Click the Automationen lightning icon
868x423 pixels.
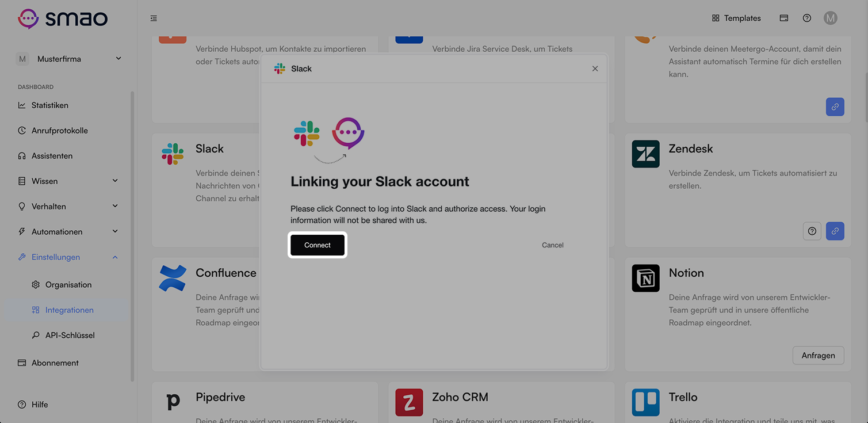point(22,232)
